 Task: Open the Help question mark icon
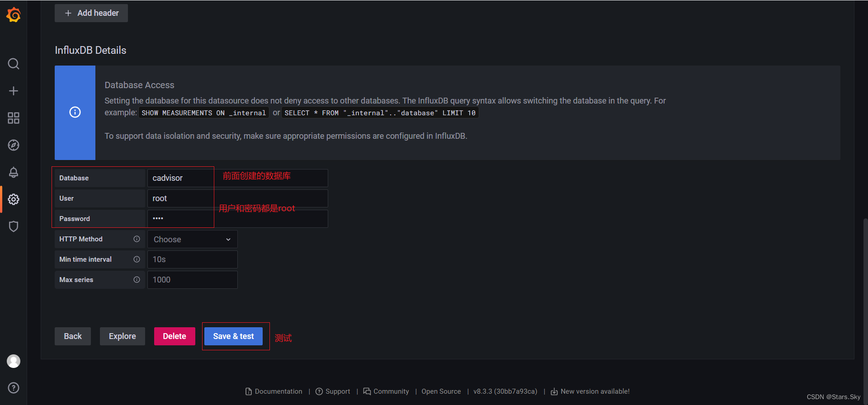coord(14,388)
